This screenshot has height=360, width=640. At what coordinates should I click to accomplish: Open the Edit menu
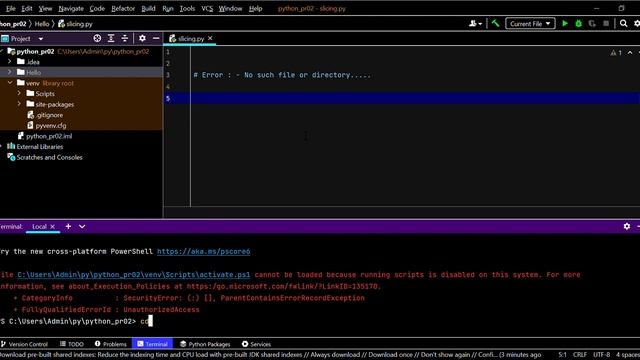point(27,9)
